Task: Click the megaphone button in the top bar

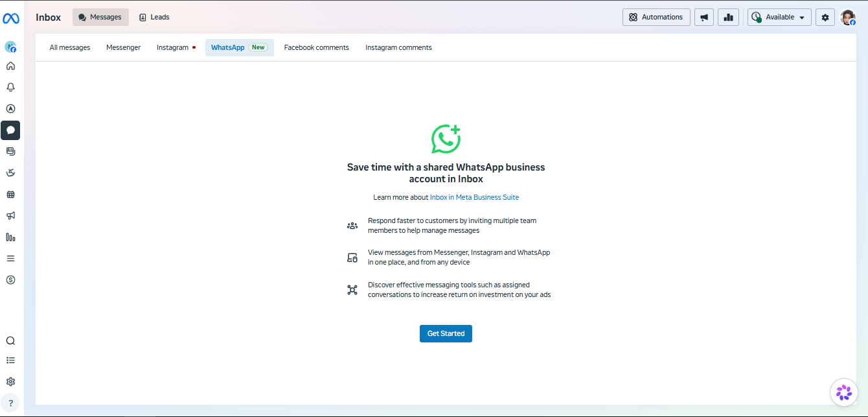Action: pos(704,18)
